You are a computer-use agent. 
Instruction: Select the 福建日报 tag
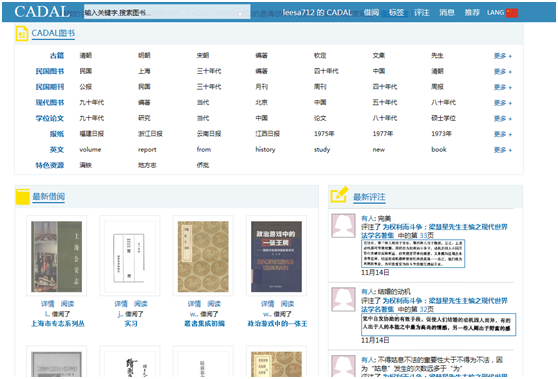(x=91, y=134)
